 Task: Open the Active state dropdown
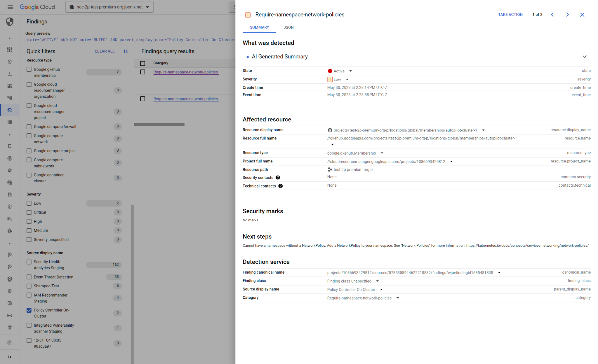coord(350,71)
